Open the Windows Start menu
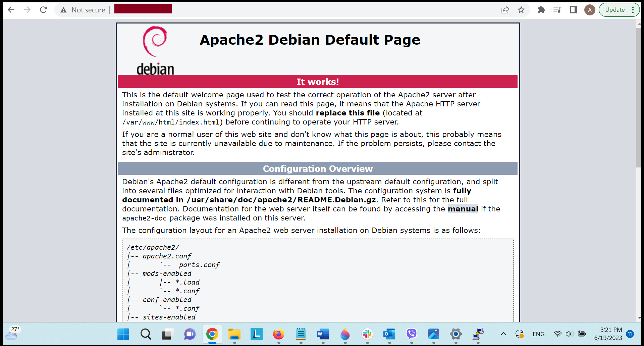This screenshot has width=644, height=346. pyautogui.click(x=123, y=334)
